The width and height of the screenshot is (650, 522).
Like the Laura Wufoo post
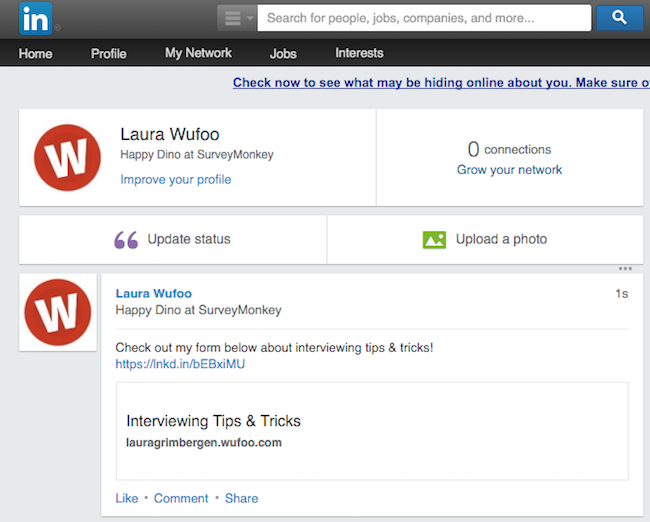pyautogui.click(x=127, y=498)
